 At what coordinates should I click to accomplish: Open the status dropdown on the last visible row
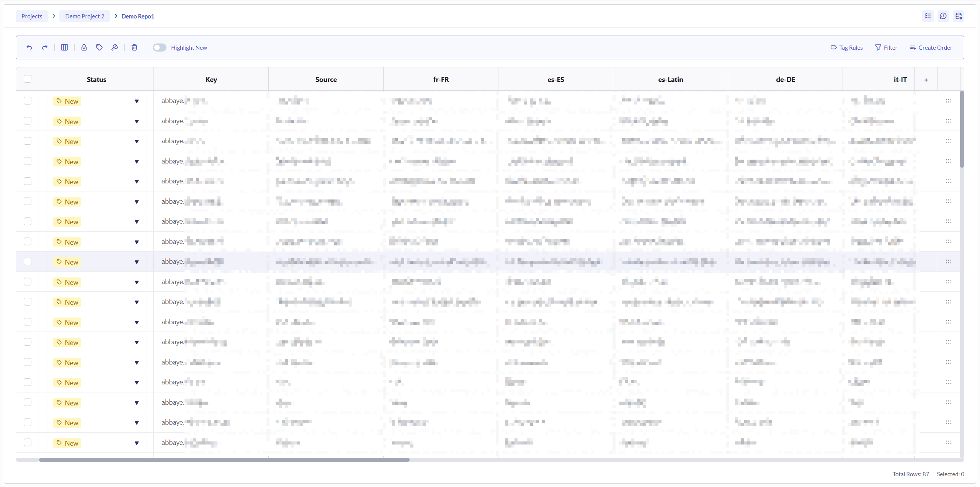137,443
